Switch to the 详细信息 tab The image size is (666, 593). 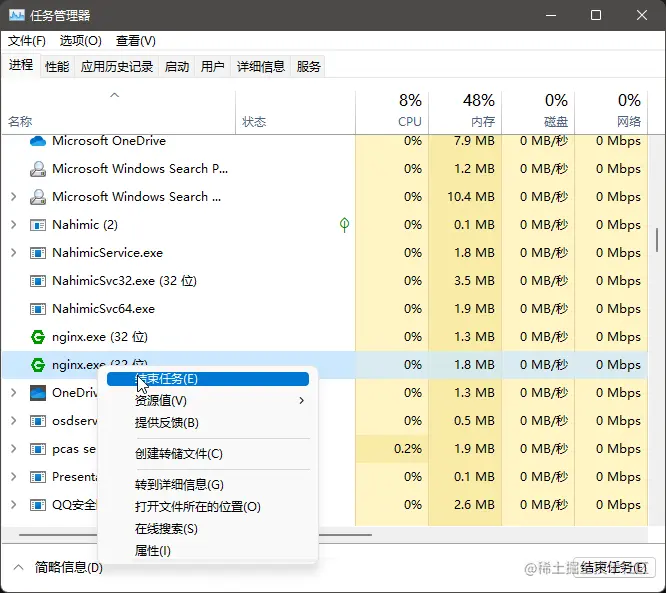pos(261,67)
